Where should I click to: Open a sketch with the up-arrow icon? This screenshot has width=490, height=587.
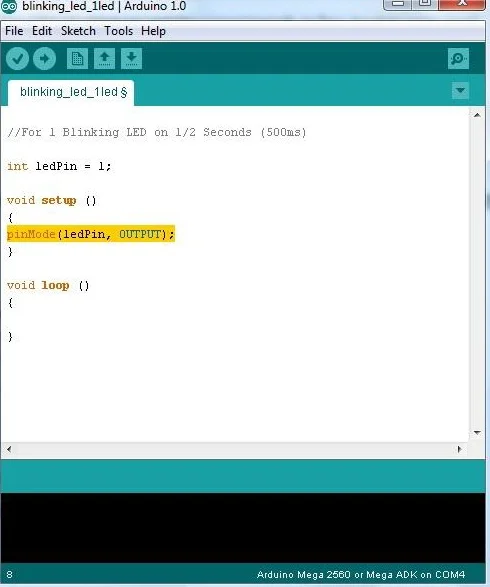click(104, 58)
